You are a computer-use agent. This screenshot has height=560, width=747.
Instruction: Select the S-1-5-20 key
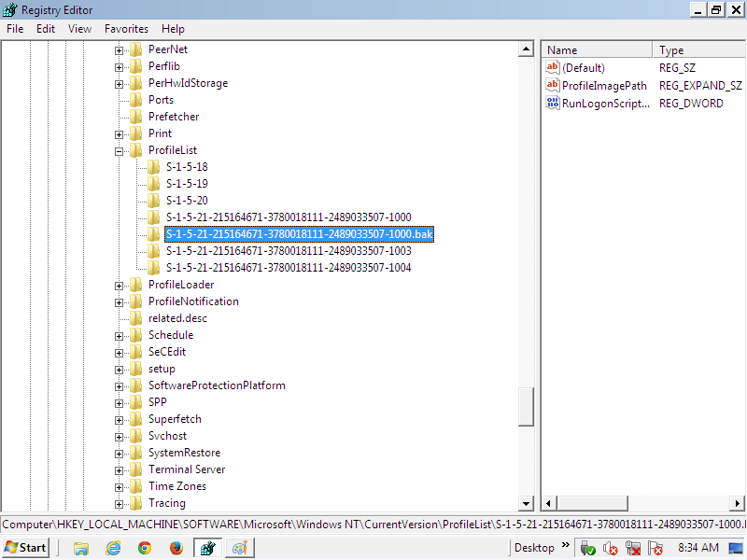(x=187, y=201)
